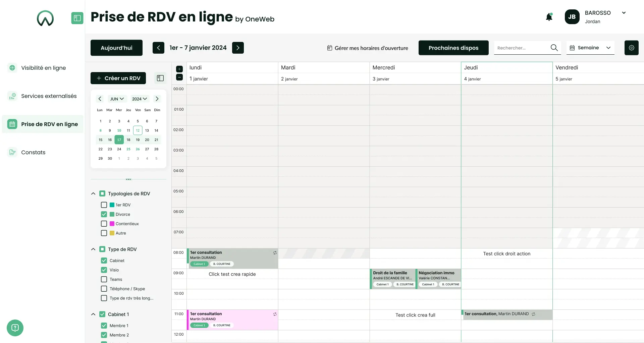Open the BAROSSO Jordan account menu
This screenshot has height=343, width=644.
598,17
